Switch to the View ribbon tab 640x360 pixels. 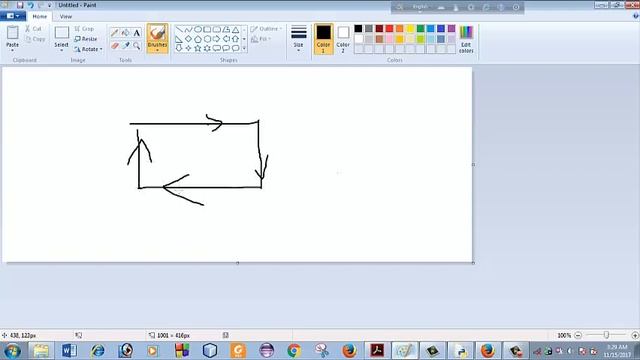[x=66, y=16]
